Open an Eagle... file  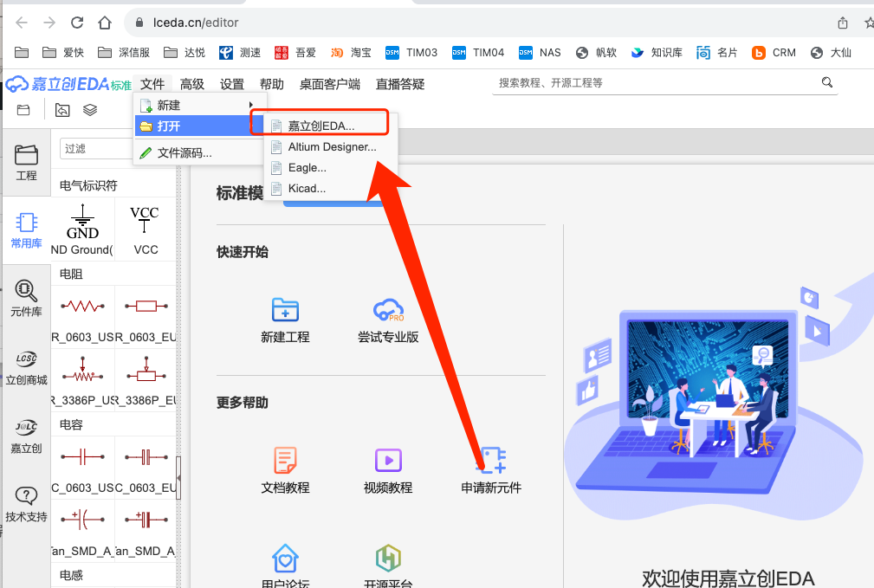coord(331,167)
